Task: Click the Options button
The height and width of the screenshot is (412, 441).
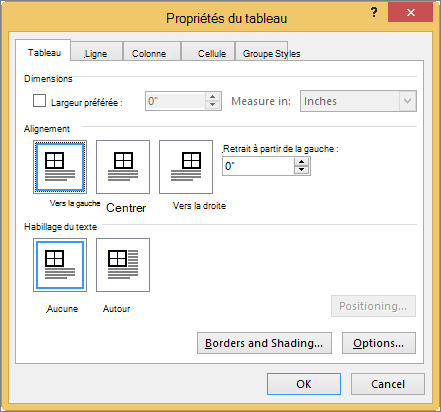Action: tap(379, 343)
